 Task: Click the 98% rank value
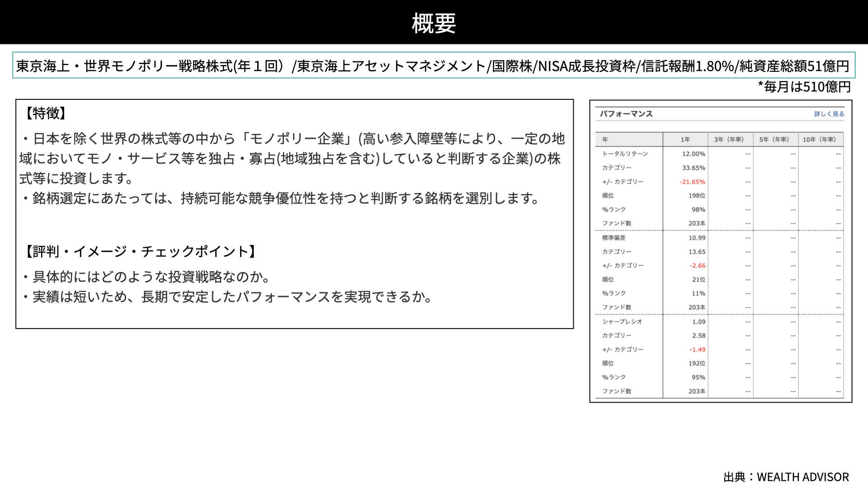pyautogui.click(x=698, y=210)
